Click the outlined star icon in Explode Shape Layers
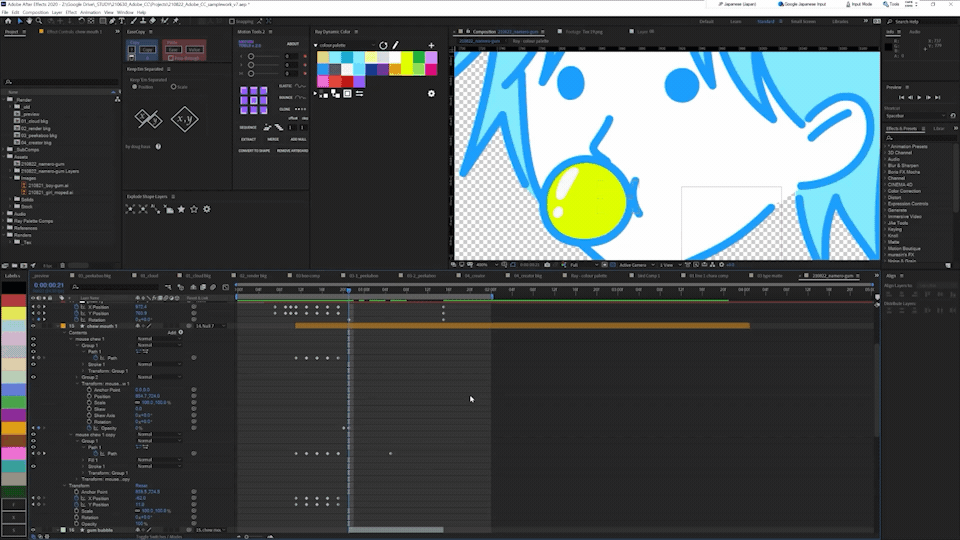Image resolution: width=960 pixels, height=540 pixels. (194, 209)
